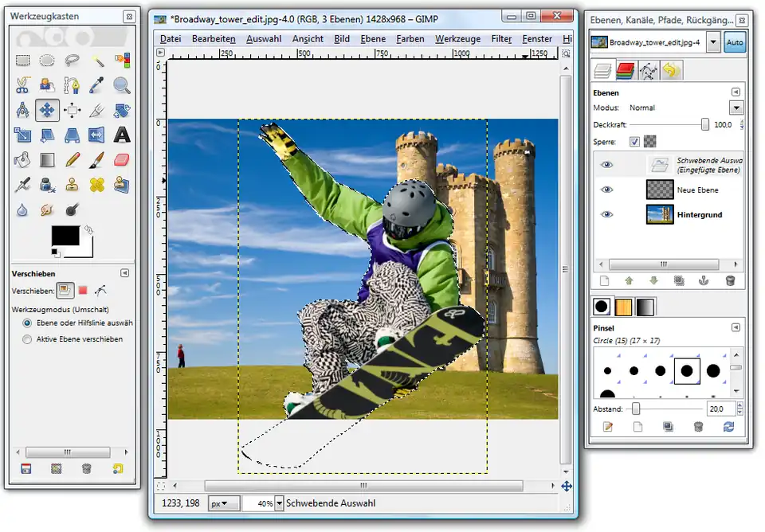Select the Neue Ebene layer thumbnail
Image resolution: width=765 pixels, height=532 pixels.
658,190
